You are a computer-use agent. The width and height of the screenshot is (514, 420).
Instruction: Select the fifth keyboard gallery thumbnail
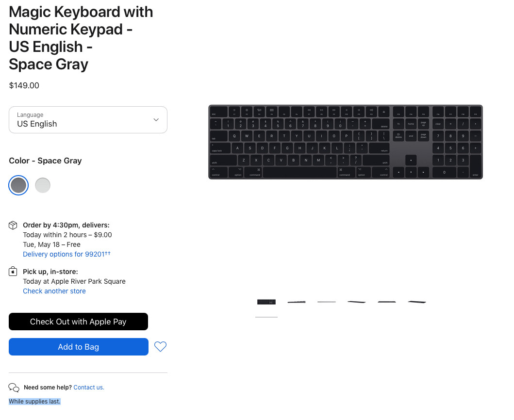pyautogui.click(x=387, y=302)
